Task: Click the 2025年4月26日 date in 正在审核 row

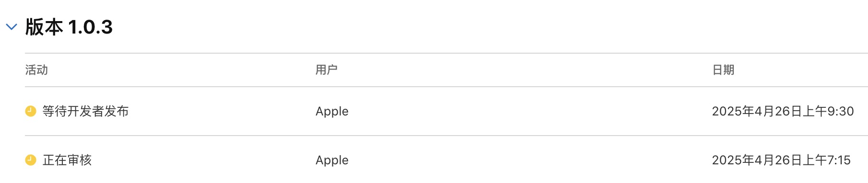Action: [x=757, y=160]
